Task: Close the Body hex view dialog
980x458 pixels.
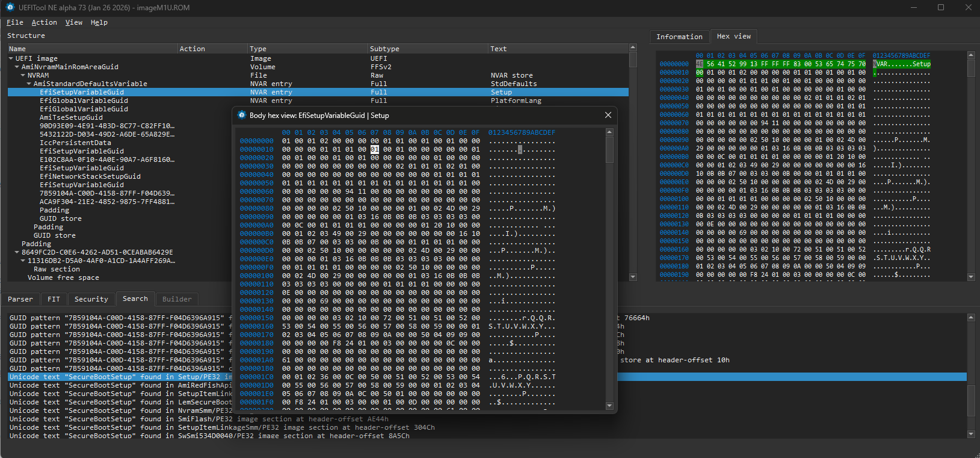Action: 608,115
